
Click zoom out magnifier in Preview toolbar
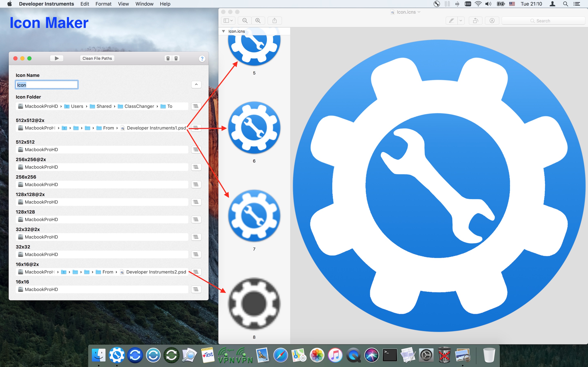pos(245,21)
